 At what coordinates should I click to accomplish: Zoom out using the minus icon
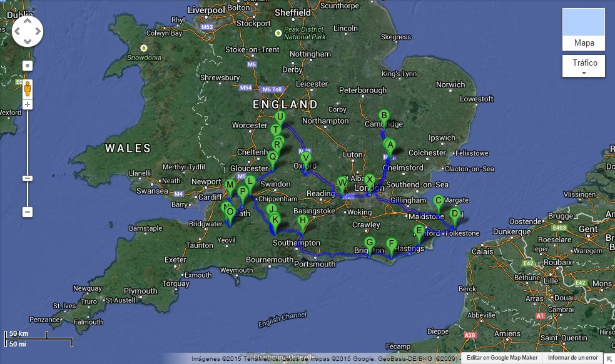(28, 212)
